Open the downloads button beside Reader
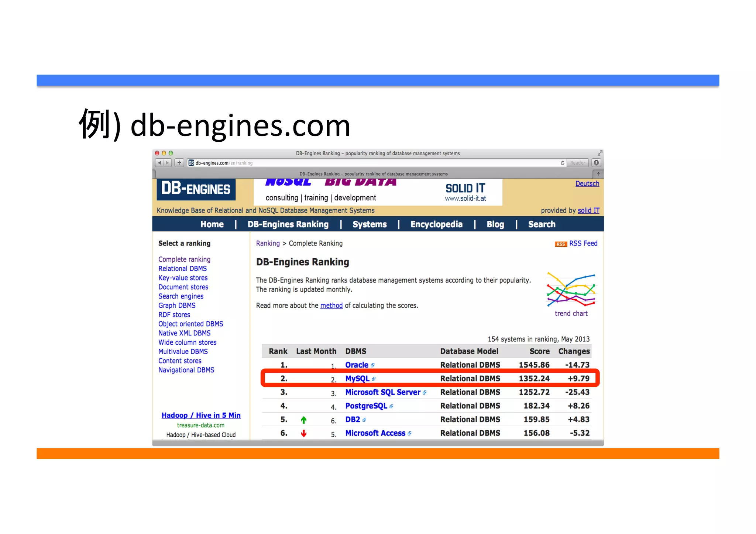Image resolution: width=756 pixels, height=534 pixels. [596, 163]
